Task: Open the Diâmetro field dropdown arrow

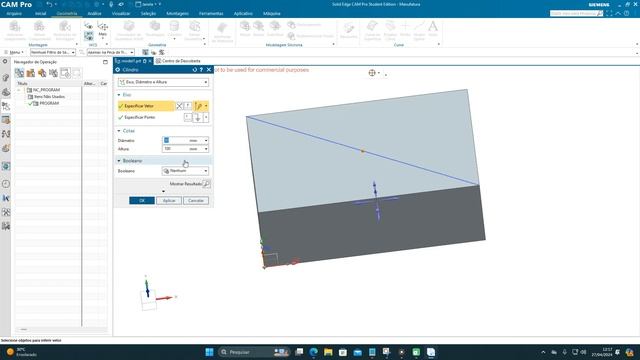Action: 206,140
